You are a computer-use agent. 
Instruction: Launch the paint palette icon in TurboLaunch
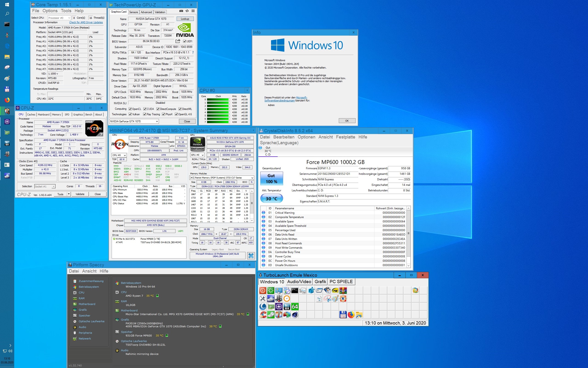pos(335,298)
